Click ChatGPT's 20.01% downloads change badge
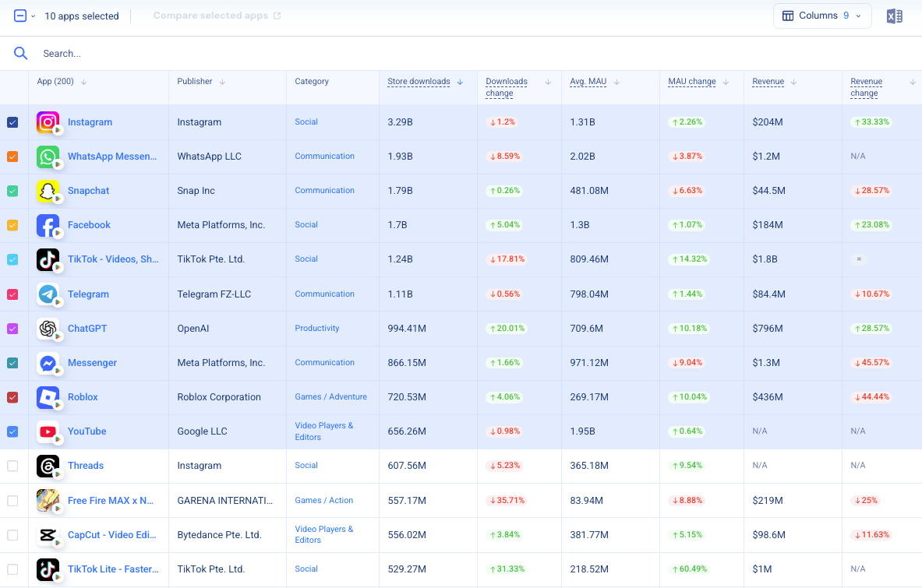The width and height of the screenshot is (922, 588). point(507,329)
